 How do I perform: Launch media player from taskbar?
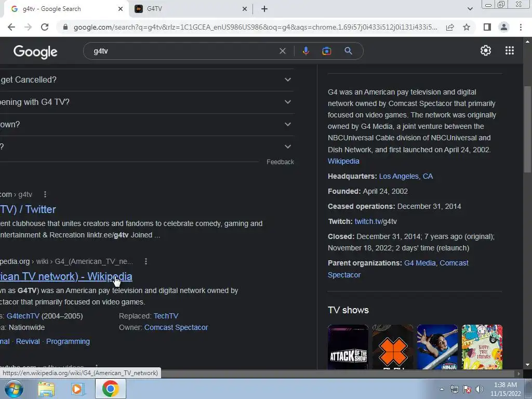(78, 389)
